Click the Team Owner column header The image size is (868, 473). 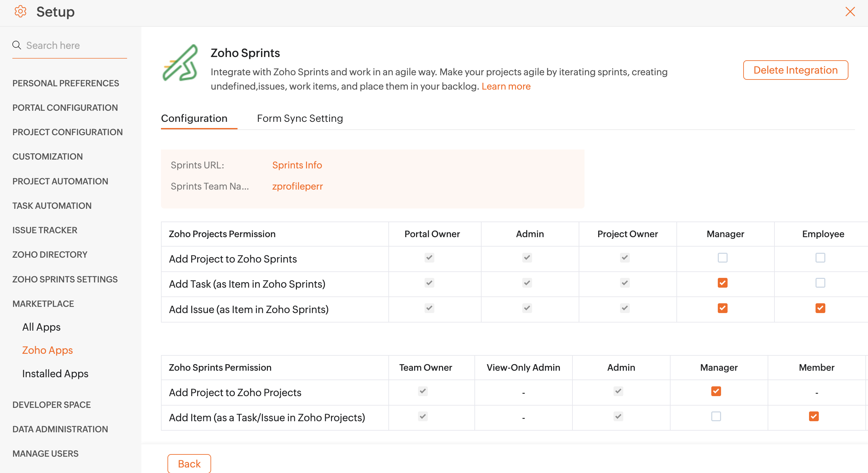pyautogui.click(x=426, y=367)
